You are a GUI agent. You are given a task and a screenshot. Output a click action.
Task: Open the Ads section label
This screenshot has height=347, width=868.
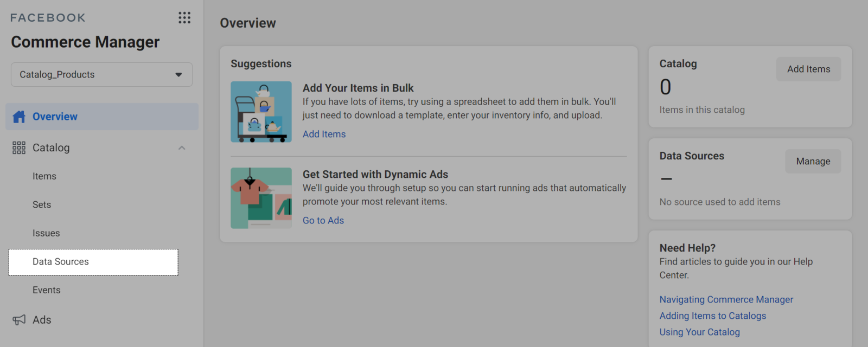coord(42,320)
